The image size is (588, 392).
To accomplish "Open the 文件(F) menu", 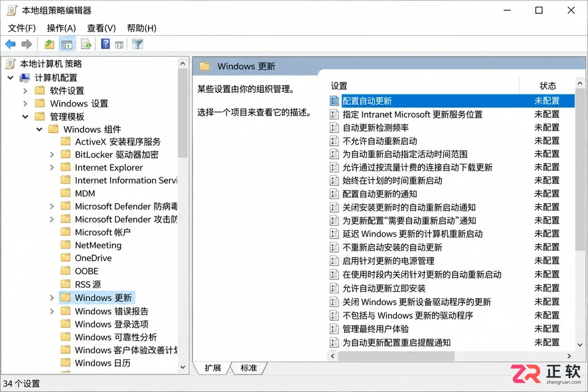I will (22, 28).
